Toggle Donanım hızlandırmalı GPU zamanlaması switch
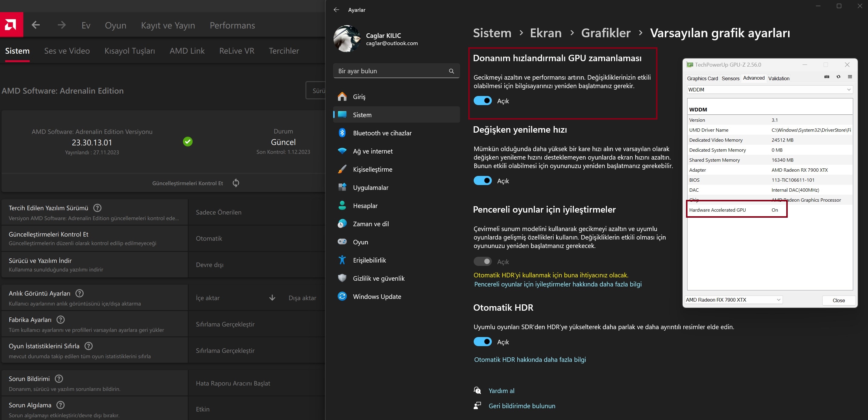Screen dimensions: 868x420 click(482, 101)
